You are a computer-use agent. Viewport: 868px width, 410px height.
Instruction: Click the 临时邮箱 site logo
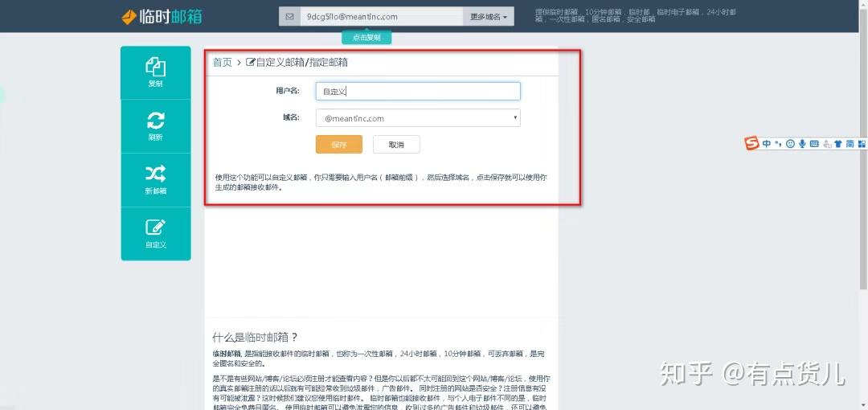[162, 17]
